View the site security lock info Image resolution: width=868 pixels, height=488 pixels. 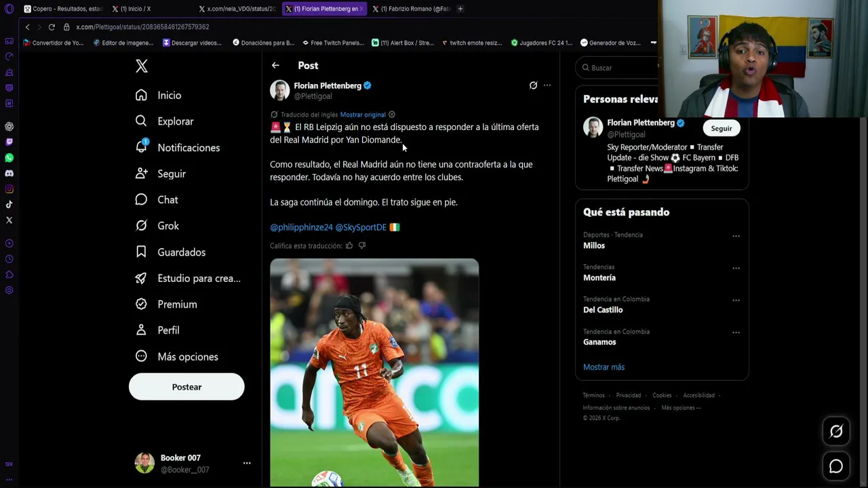[x=66, y=27]
